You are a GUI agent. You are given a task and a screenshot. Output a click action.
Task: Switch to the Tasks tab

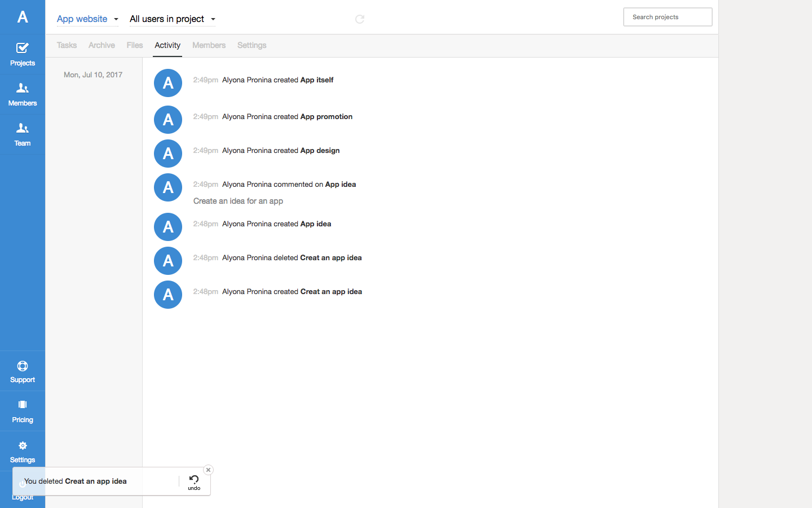[x=67, y=45]
